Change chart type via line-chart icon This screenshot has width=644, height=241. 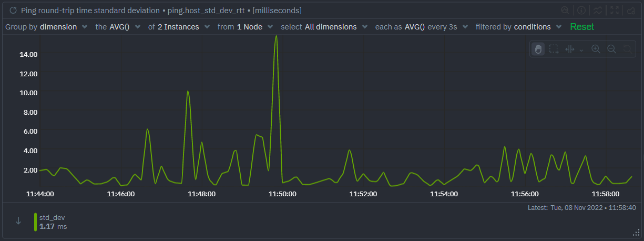pos(598,10)
